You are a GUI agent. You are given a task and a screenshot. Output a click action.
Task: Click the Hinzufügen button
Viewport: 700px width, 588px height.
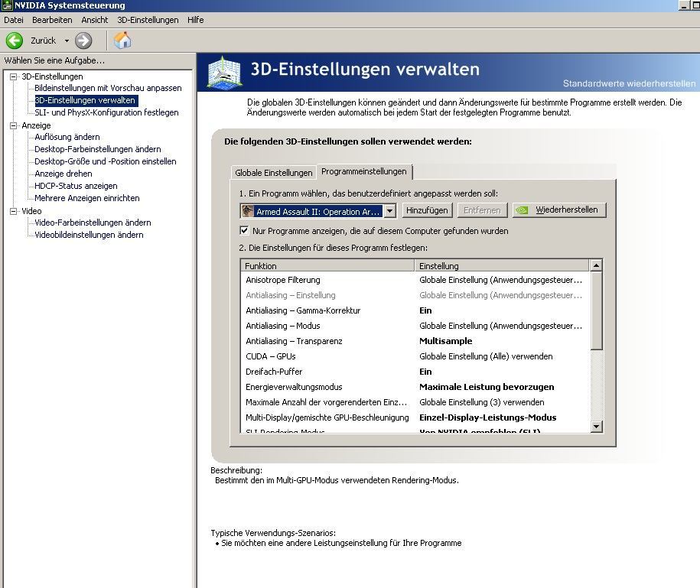pyautogui.click(x=427, y=210)
